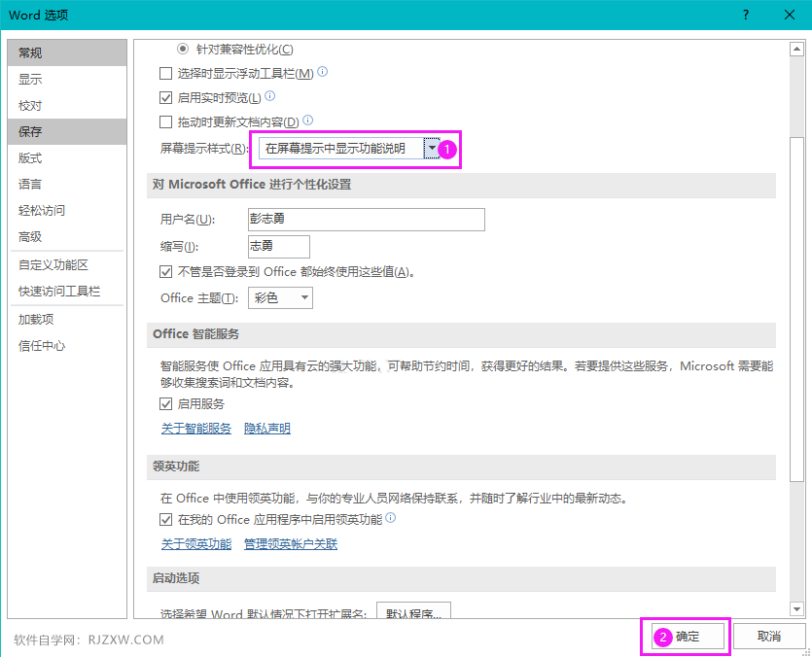Open the 隐私声明 link

266,428
